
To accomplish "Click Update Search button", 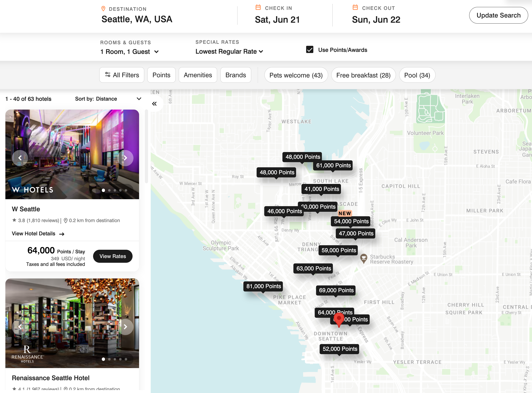I will click(499, 15).
